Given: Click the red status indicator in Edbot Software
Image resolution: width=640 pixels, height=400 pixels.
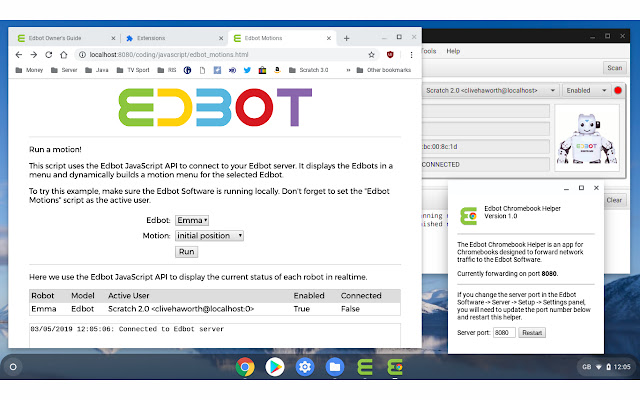Looking at the screenshot, I should click(618, 91).
